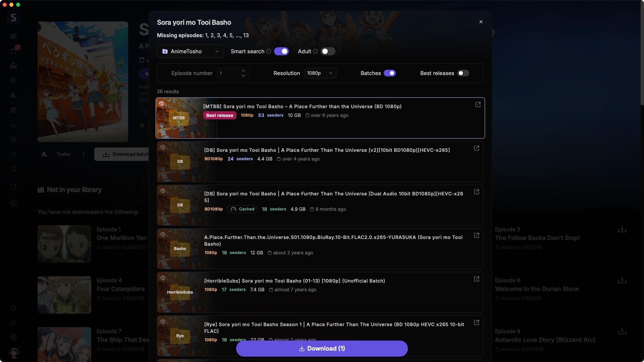Enable the Adult toggle

(x=328, y=51)
